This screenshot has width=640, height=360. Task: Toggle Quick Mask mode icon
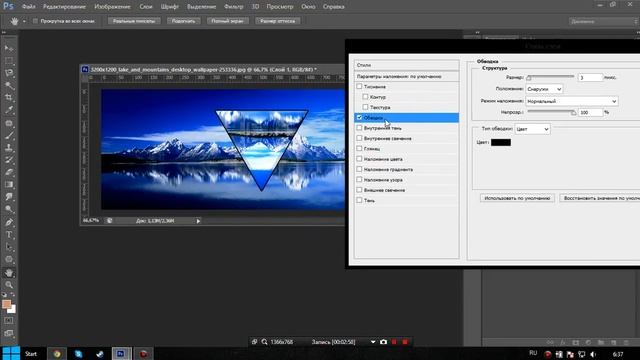[x=9, y=321]
